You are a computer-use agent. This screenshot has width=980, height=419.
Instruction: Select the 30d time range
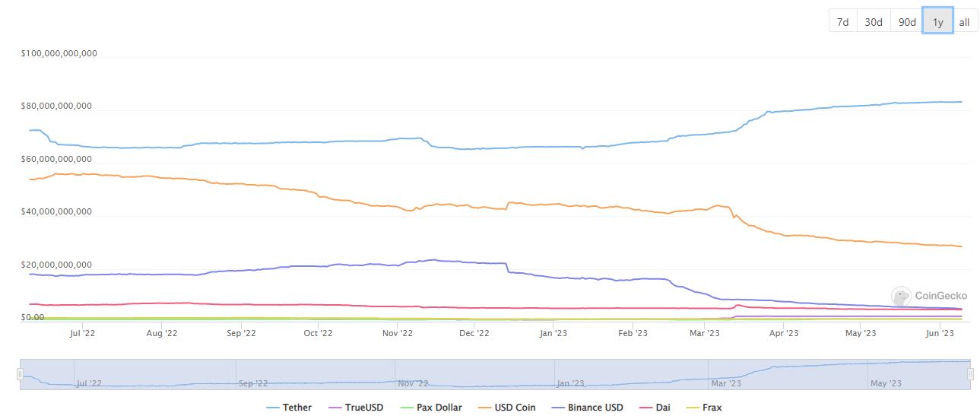click(x=874, y=22)
